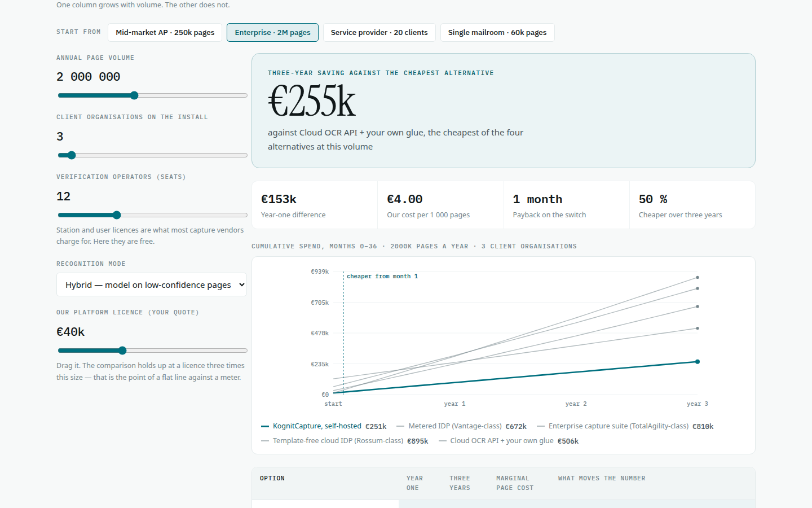Screen dimensions: 812x508
Task: Click the MARGINAL PAGE COST column header
Action: click(x=515, y=483)
